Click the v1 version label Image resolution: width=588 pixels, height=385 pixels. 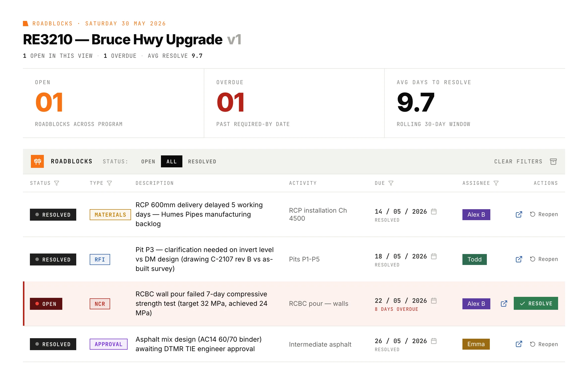point(234,39)
